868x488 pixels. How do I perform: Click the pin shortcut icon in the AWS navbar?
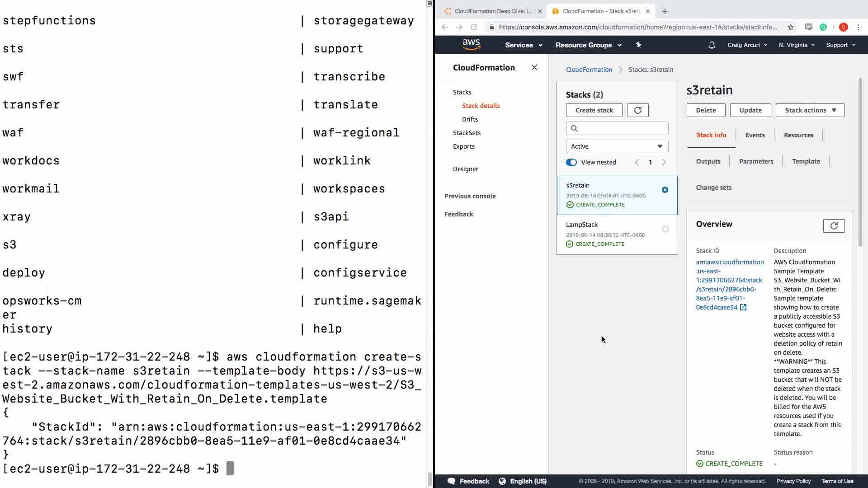click(638, 45)
